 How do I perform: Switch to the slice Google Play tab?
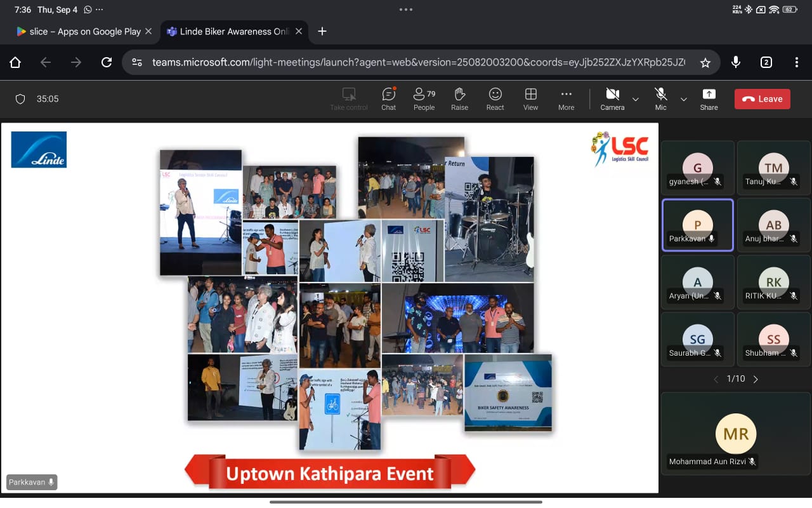pyautogui.click(x=78, y=31)
